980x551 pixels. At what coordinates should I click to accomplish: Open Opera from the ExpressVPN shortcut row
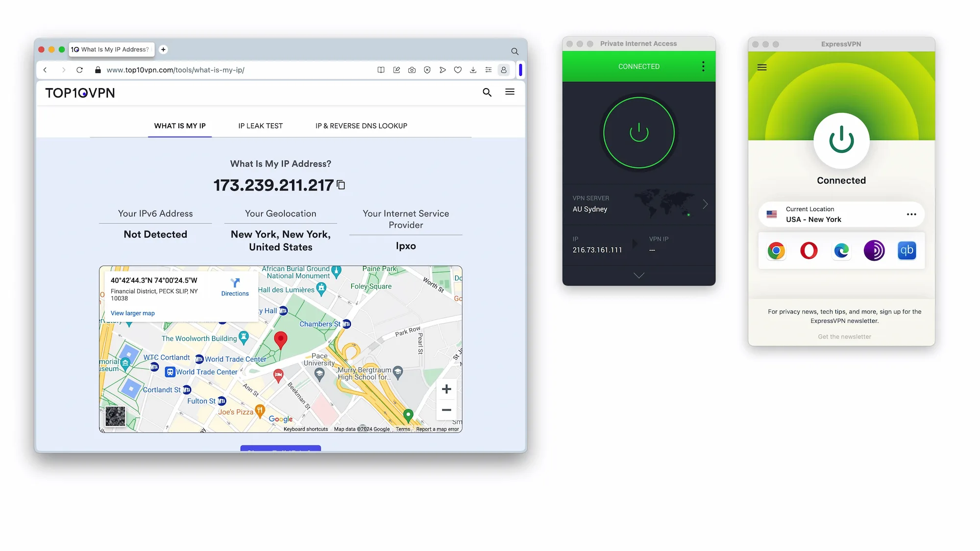(808, 250)
